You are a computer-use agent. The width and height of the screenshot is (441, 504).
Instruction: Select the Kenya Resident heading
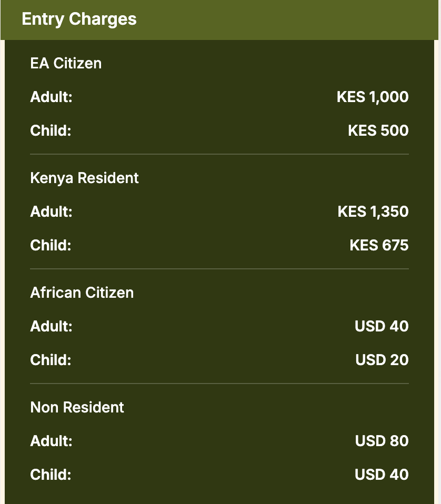tap(84, 178)
